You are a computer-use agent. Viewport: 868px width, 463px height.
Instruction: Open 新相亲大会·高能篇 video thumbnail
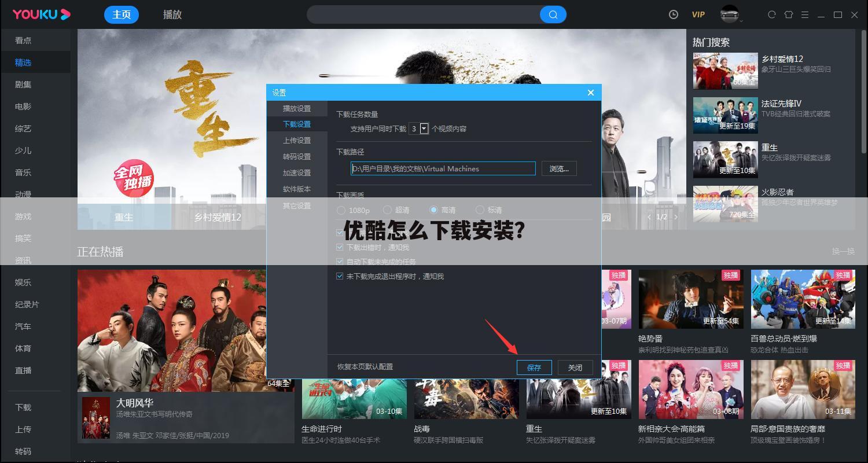tap(690, 389)
